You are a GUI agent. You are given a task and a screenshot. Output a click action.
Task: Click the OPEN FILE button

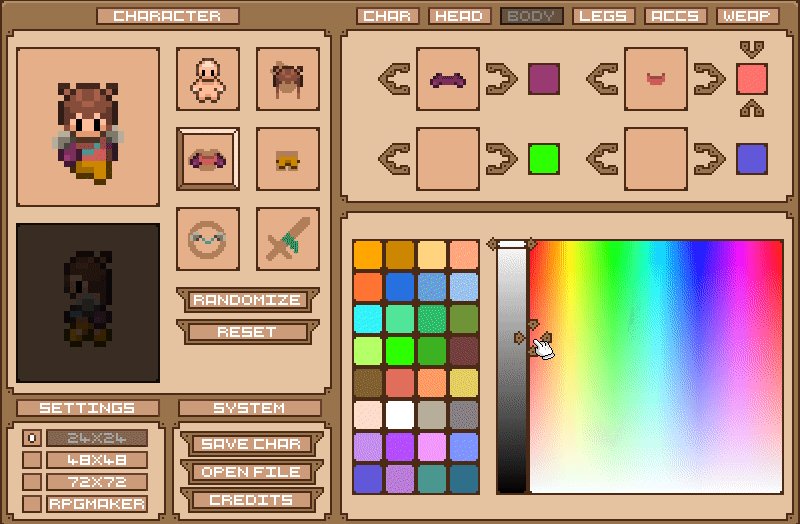point(251,472)
